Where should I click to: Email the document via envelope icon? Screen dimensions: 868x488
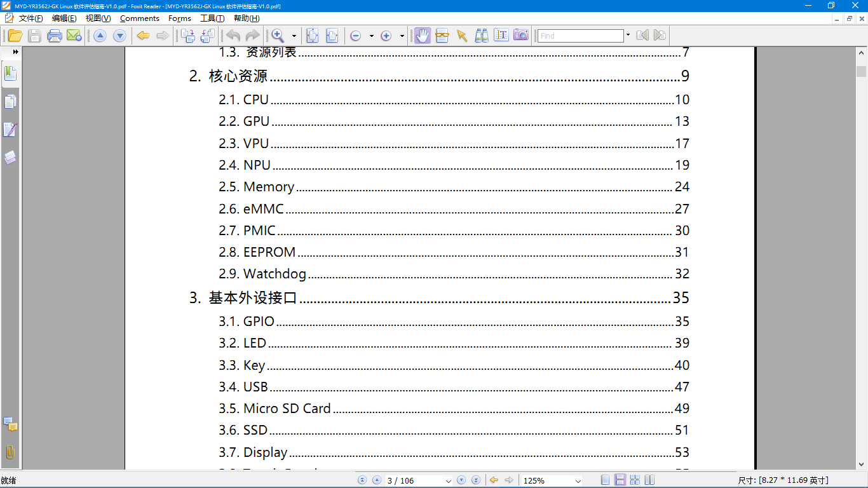[74, 36]
